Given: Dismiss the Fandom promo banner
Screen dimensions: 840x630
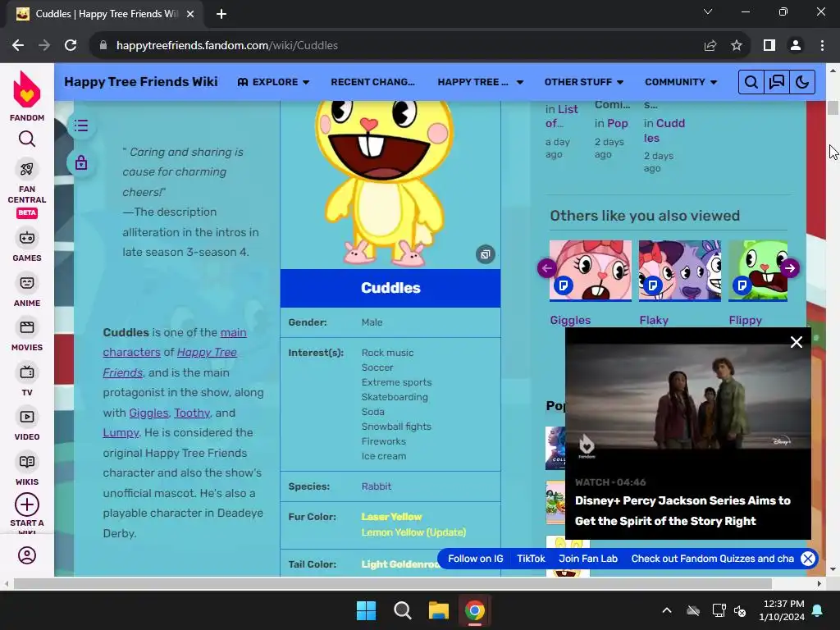Looking at the screenshot, I should coord(808,559).
